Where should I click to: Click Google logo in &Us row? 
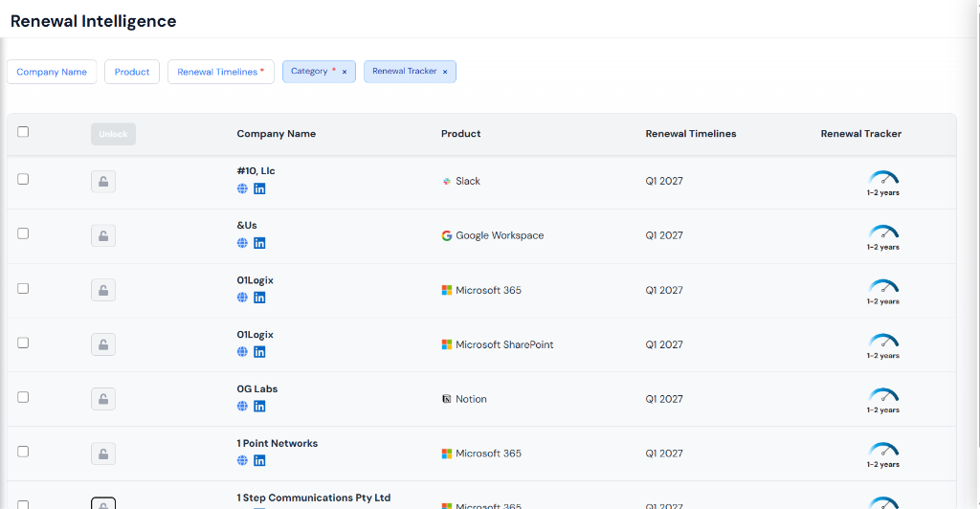tap(446, 235)
